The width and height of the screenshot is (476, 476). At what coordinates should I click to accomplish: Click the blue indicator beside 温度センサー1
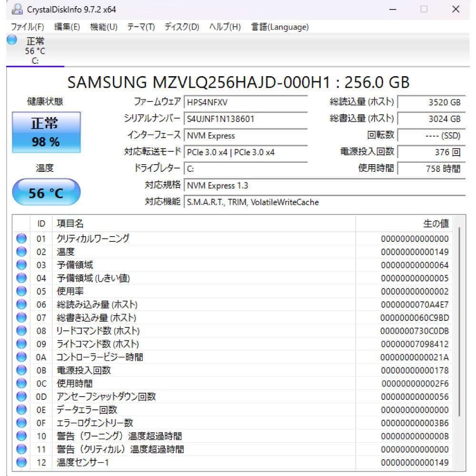(21, 462)
